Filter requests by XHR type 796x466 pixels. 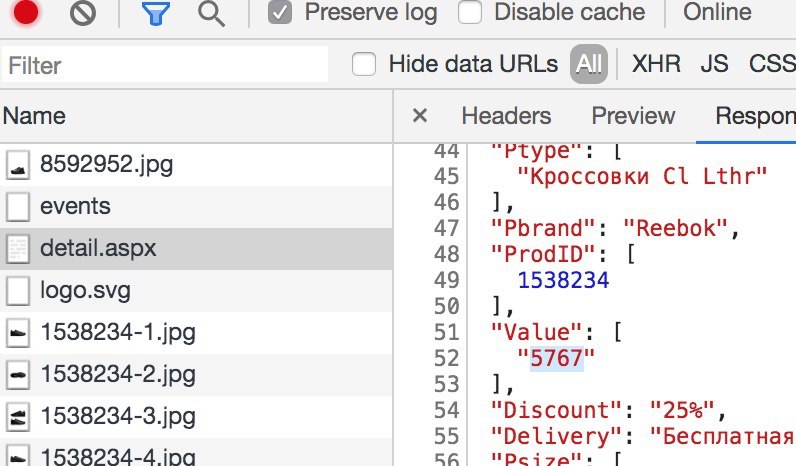click(656, 64)
